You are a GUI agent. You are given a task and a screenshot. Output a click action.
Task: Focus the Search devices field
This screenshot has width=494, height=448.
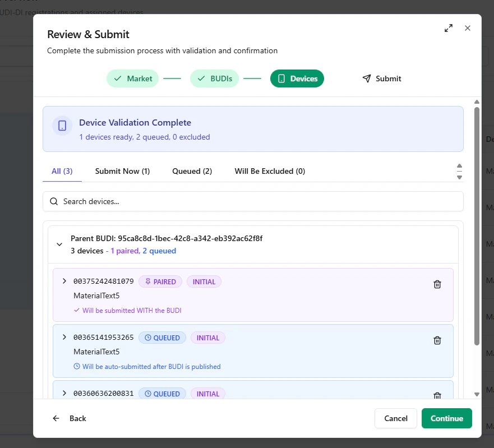[253, 201]
